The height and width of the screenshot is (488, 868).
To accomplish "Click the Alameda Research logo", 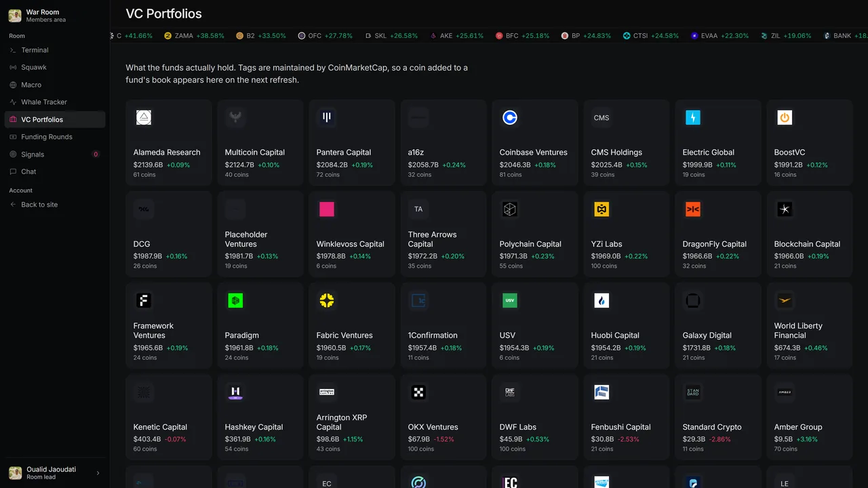I will pyautogui.click(x=144, y=118).
